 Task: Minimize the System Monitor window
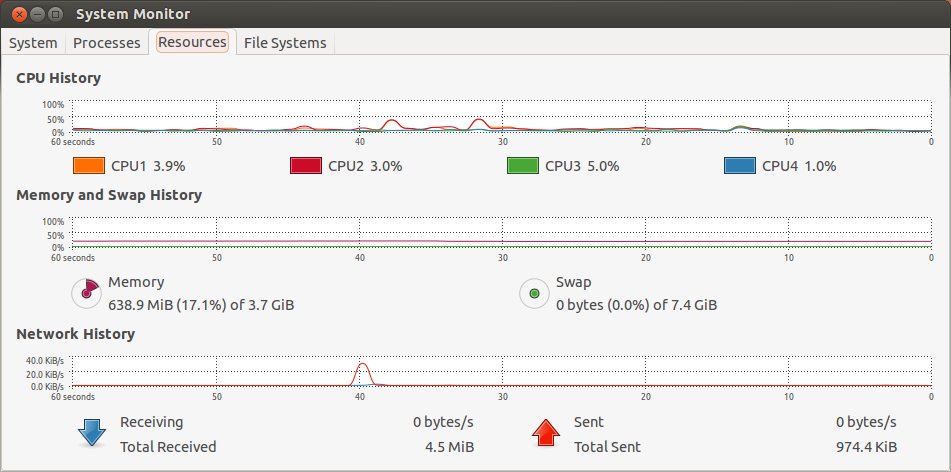[35, 14]
